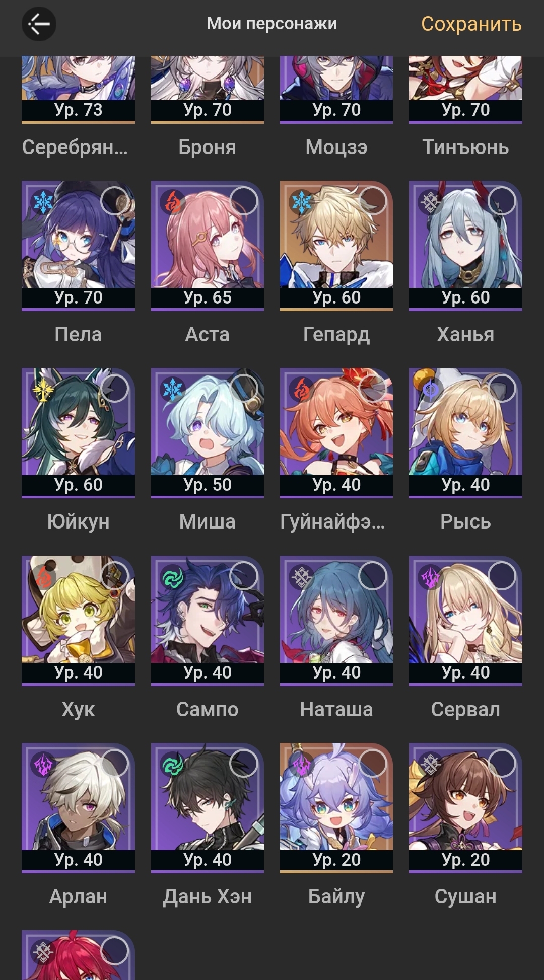Select the Тинъюнь level 70 card
This screenshot has width=544, height=980.
pos(465,90)
